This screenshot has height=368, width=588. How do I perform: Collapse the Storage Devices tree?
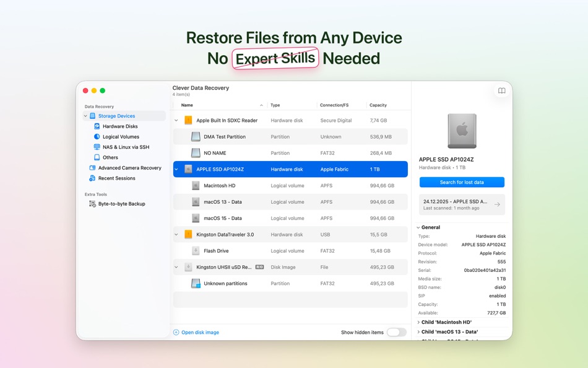tap(87, 115)
